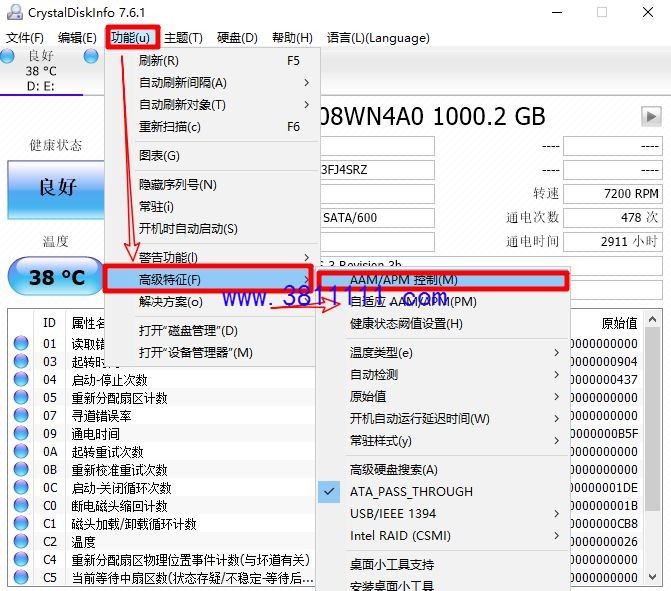This screenshot has width=671, height=591.
Task: Click the attribute list scrollbar thumb
Action: [652, 419]
